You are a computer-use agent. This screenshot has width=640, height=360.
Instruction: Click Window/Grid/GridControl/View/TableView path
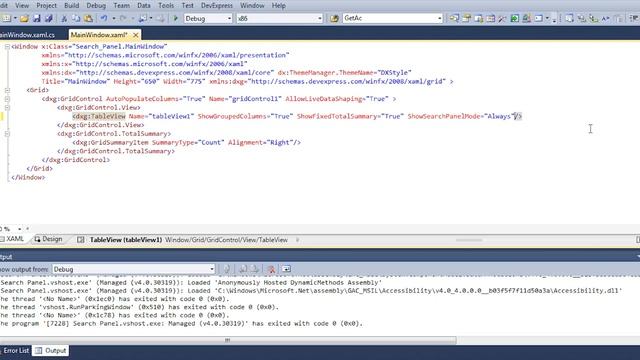click(226, 240)
